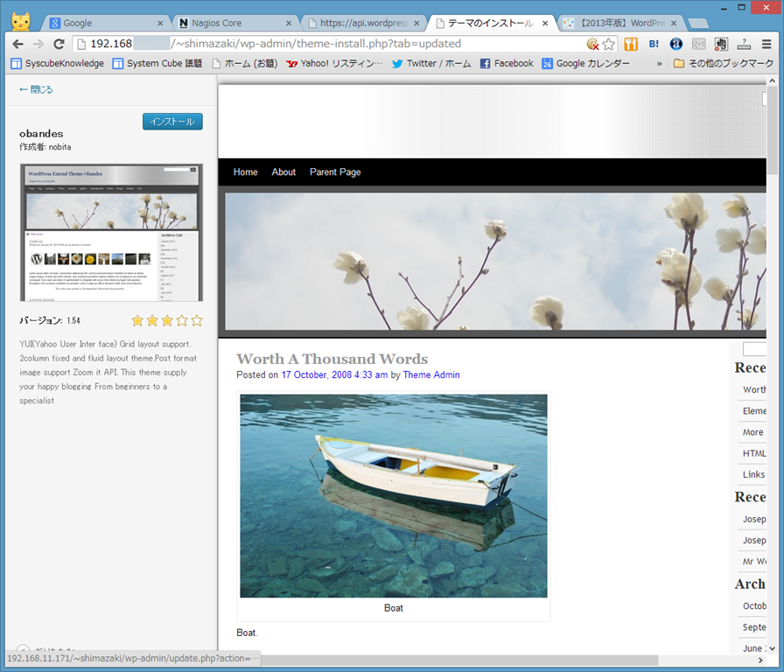Open the Google カレンダー bookmark

[585, 64]
